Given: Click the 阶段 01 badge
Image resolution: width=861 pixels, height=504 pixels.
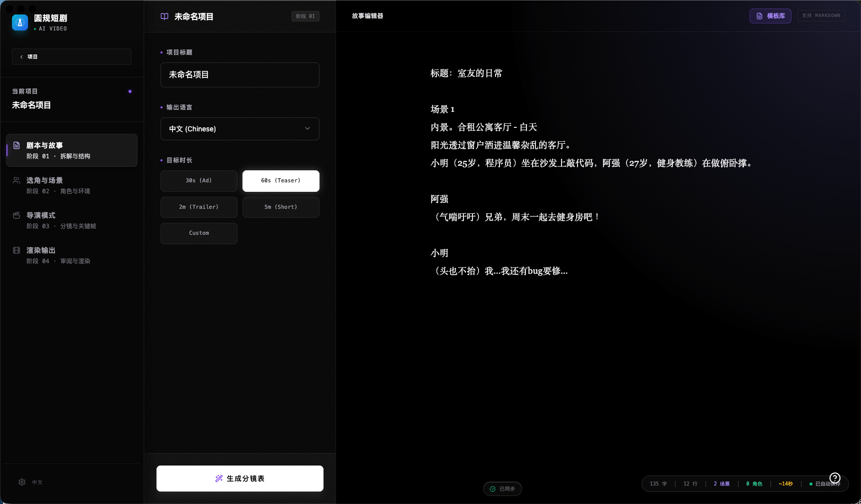Looking at the screenshot, I should [305, 16].
